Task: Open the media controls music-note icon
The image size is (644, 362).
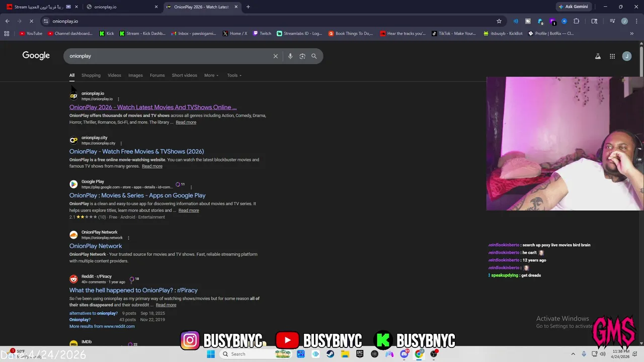Action: pyautogui.click(x=612, y=21)
